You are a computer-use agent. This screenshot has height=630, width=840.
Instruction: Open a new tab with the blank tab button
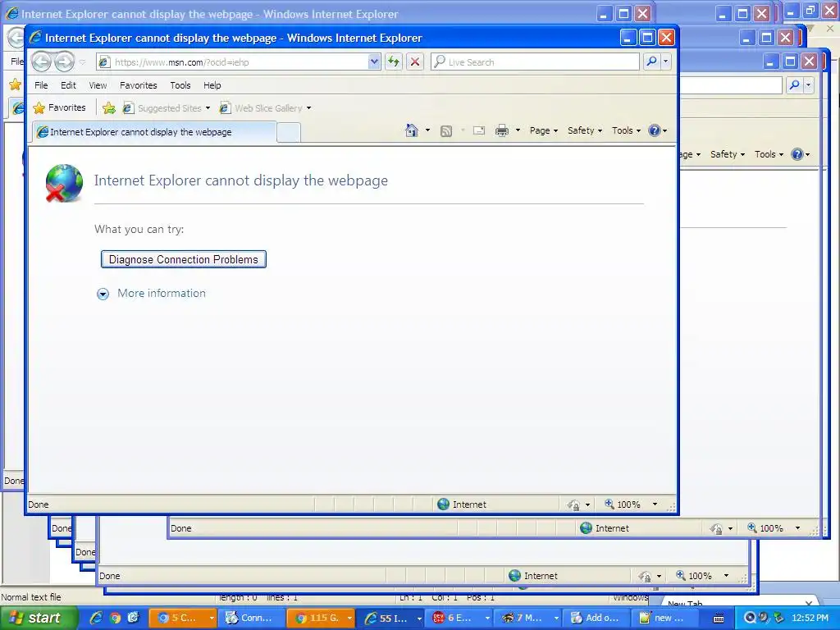coord(289,132)
